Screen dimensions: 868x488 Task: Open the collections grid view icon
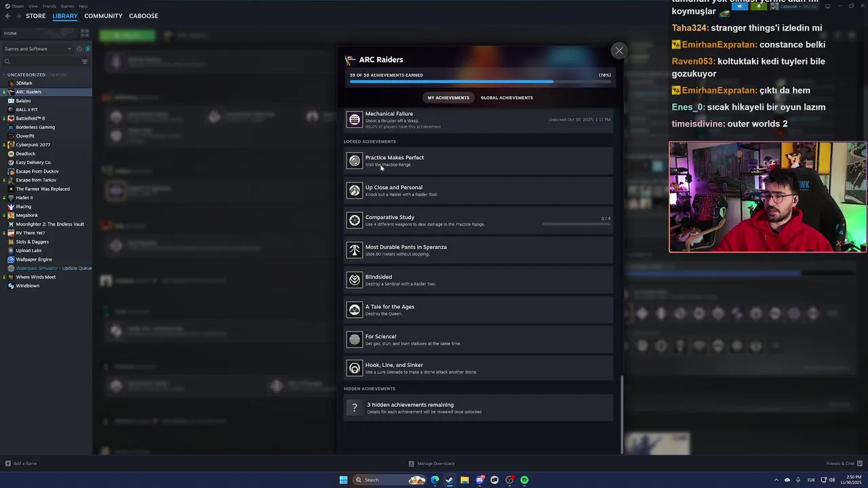click(x=85, y=33)
